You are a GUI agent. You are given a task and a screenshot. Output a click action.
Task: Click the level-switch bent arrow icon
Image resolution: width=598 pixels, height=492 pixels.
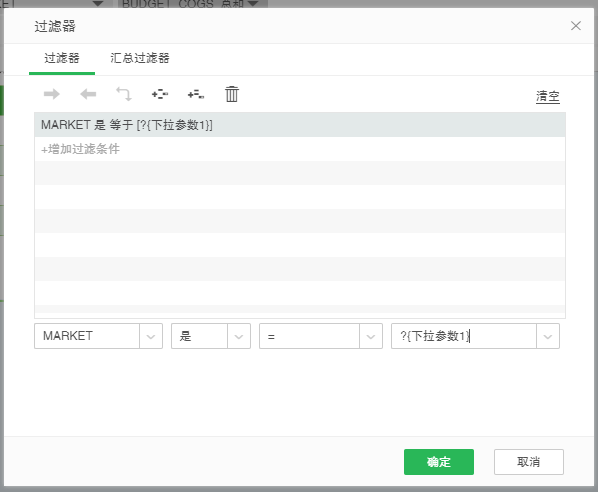pos(124,94)
